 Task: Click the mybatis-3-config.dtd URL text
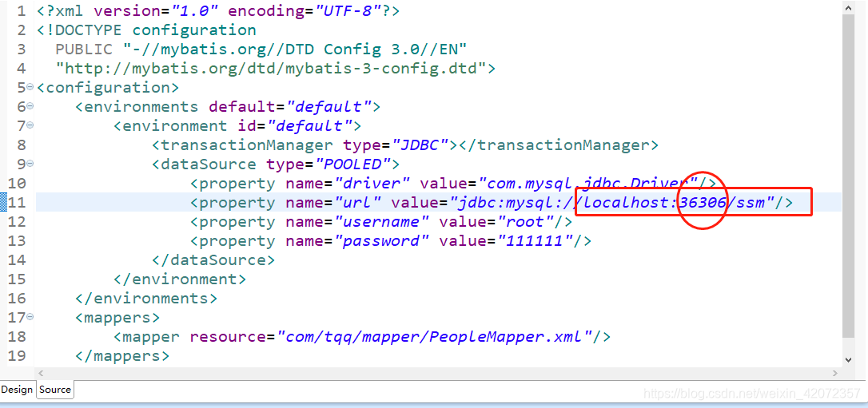271,69
